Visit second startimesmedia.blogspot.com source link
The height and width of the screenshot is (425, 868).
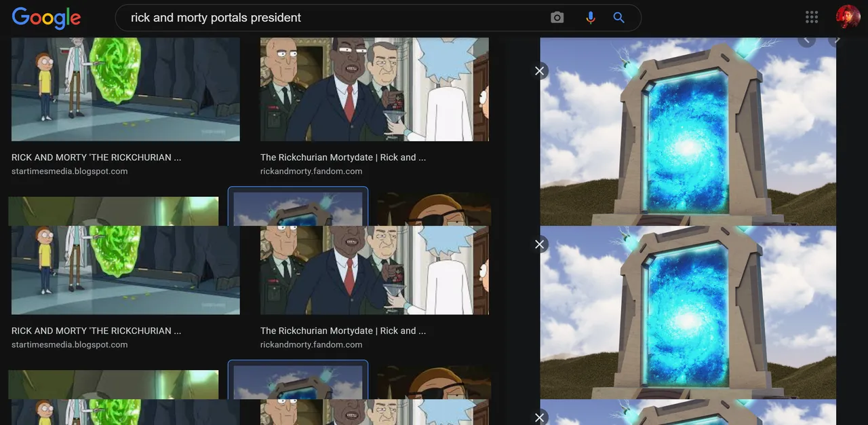[69, 344]
